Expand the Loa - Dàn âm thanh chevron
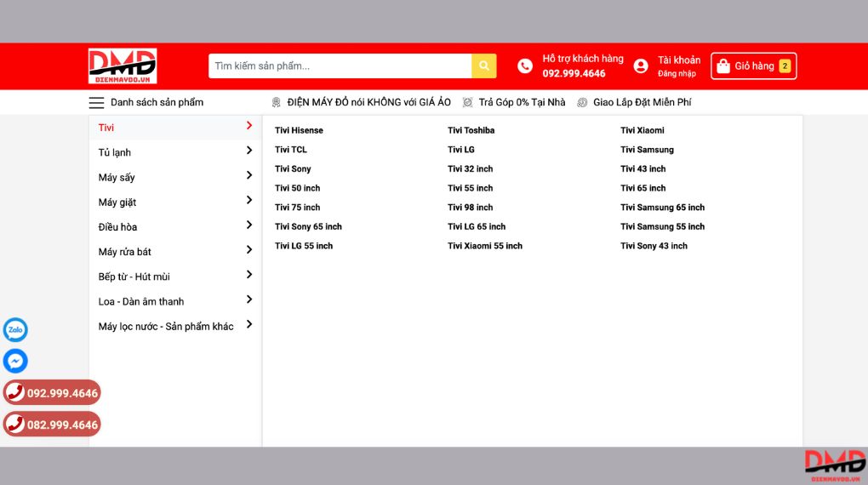The image size is (868, 485). click(x=249, y=300)
